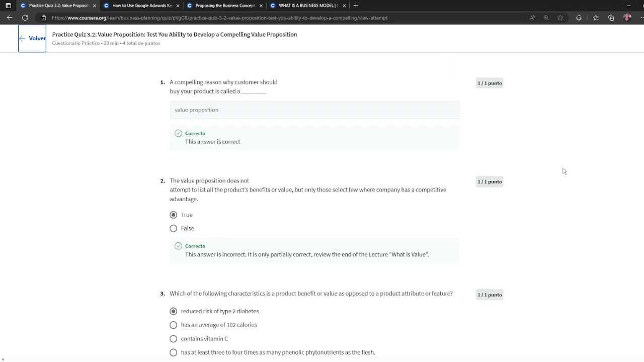Image resolution: width=644 pixels, height=362 pixels.
Task: Select the 'contains vitamin C' option
Action: click(x=174, y=339)
